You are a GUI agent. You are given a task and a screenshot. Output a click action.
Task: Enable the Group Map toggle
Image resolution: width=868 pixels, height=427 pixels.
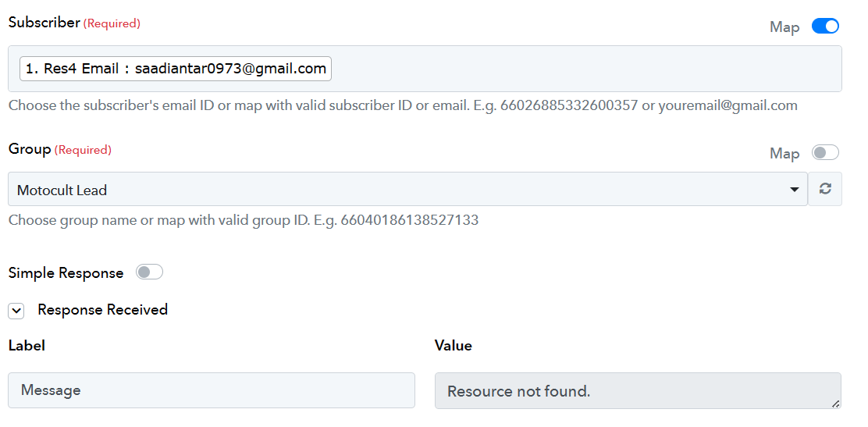(825, 152)
